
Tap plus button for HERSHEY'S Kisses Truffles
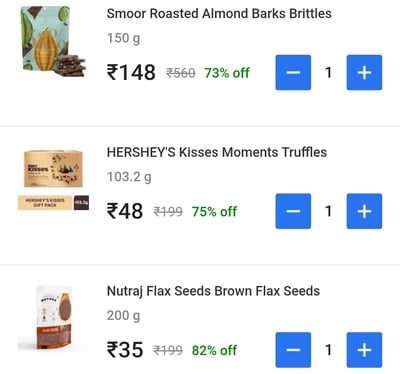(x=364, y=211)
